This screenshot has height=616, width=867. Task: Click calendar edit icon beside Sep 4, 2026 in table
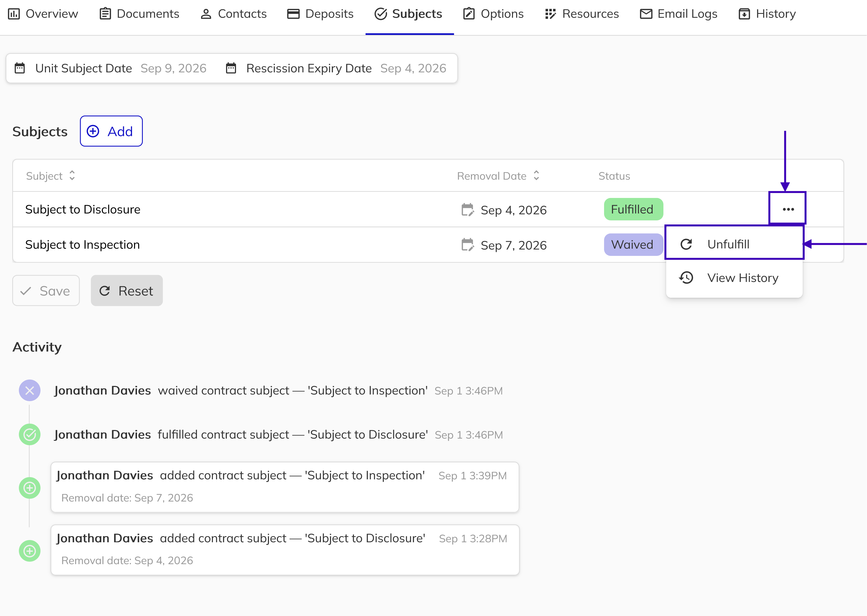pyautogui.click(x=467, y=210)
